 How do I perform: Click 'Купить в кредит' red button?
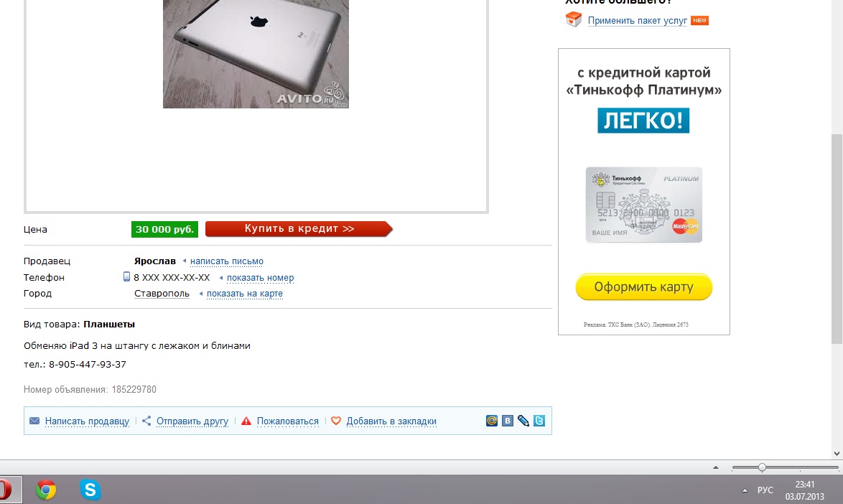coord(299,229)
